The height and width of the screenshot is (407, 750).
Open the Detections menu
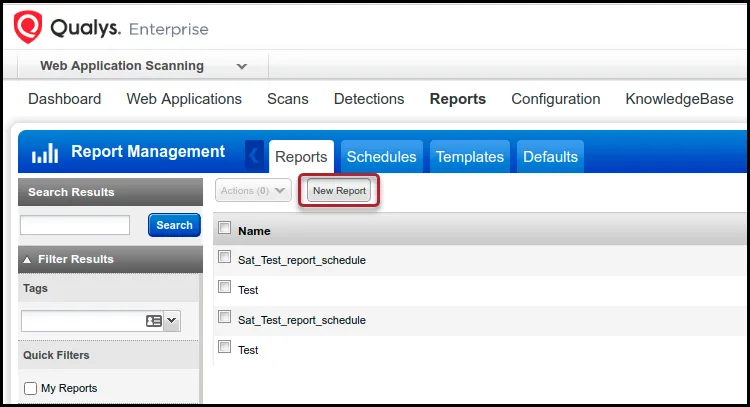tap(369, 99)
